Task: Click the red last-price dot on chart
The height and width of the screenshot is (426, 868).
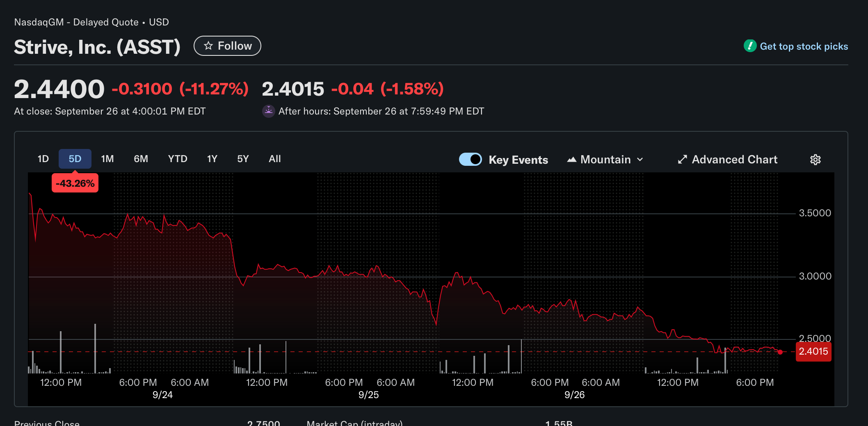Action: tap(780, 352)
